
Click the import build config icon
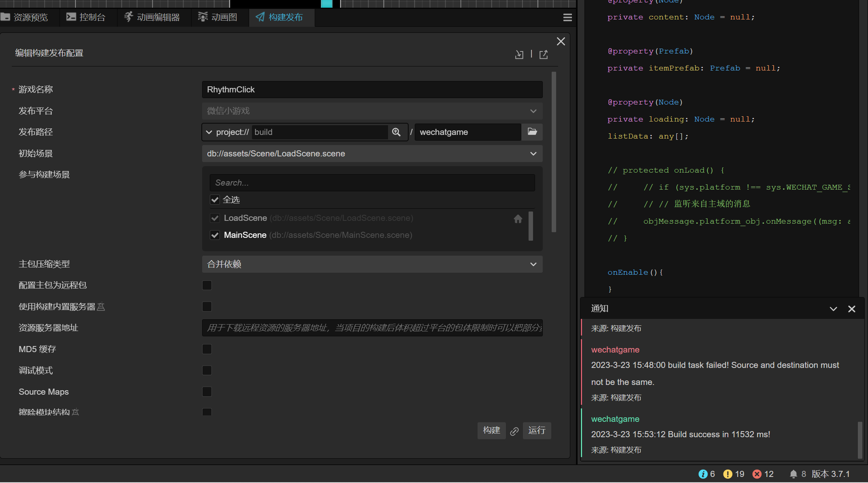[x=519, y=55]
